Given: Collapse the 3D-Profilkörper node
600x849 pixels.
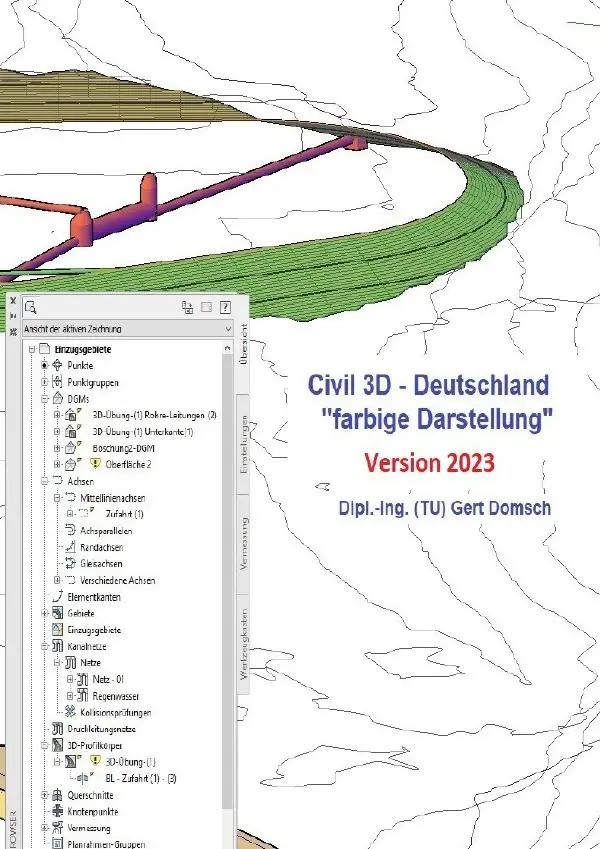Looking at the screenshot, I should [45, 745].
